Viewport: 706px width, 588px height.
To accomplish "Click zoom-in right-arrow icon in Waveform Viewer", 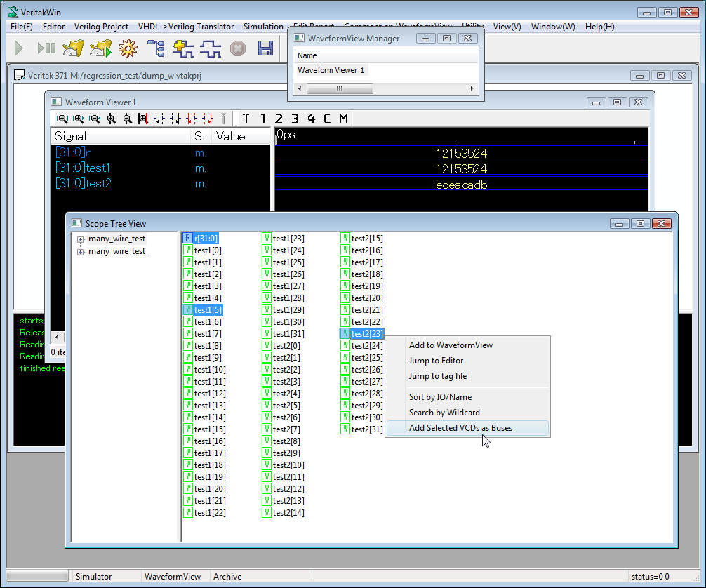I will tap(79, 119).
